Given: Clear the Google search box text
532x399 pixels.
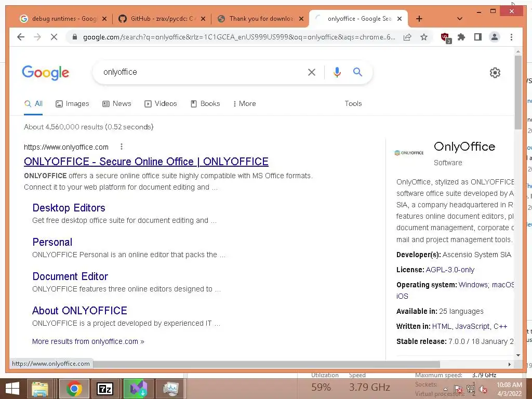Looking at the screenshot, I should tap(312, 72).
